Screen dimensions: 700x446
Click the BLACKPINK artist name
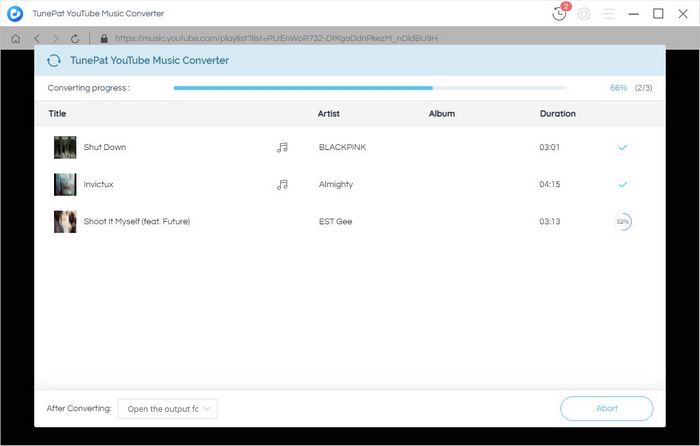342,147
